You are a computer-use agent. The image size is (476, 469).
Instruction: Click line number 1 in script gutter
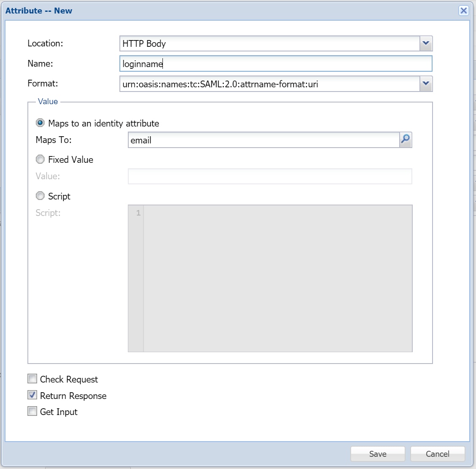pos(138,213)
